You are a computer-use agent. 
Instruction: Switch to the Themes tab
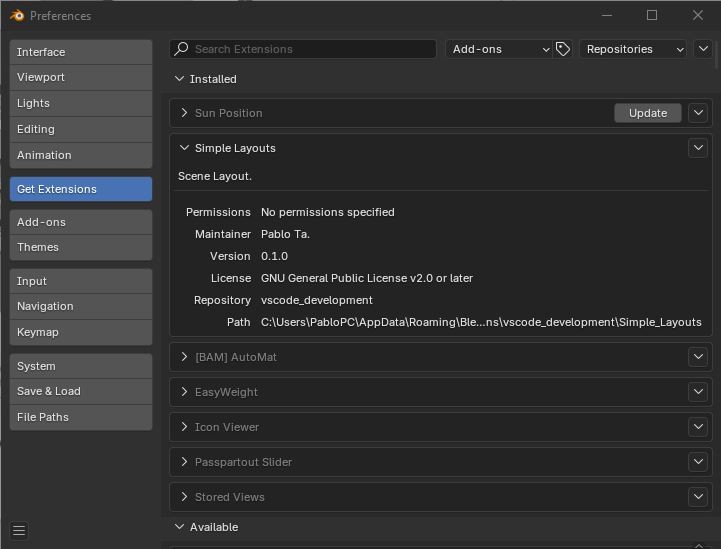[81, 247]
